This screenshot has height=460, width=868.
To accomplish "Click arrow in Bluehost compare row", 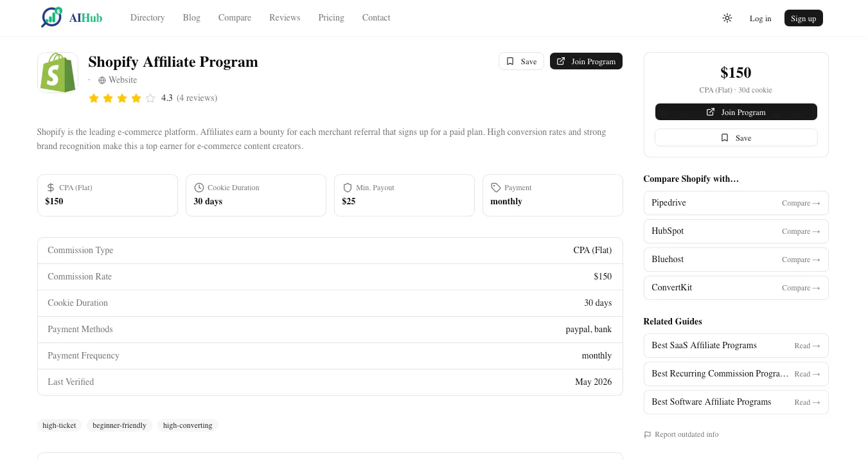I will [x=817, y=260].
